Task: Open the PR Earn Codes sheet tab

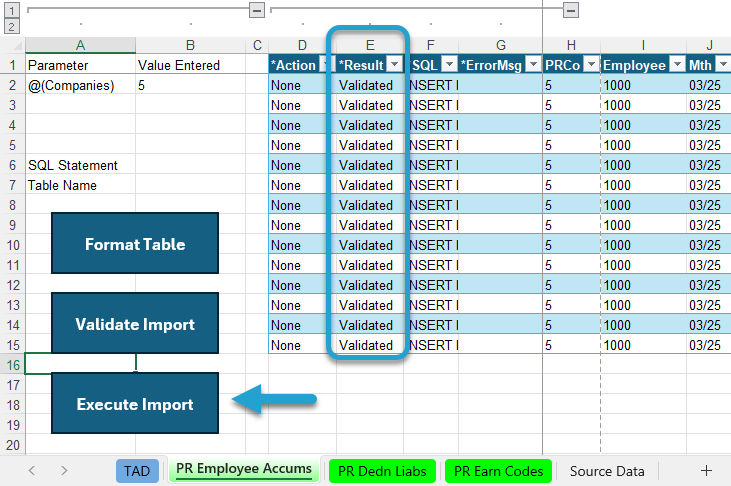Action: (x=498, y=471)
